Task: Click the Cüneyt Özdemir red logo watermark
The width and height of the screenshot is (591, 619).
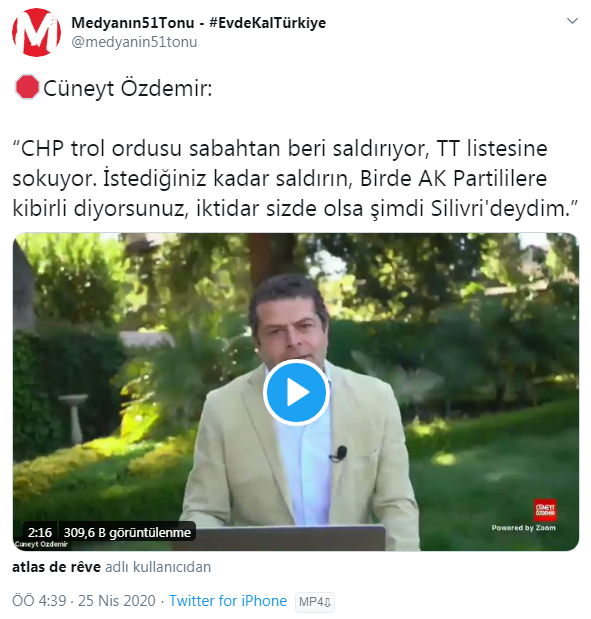Action: [545, 510]
